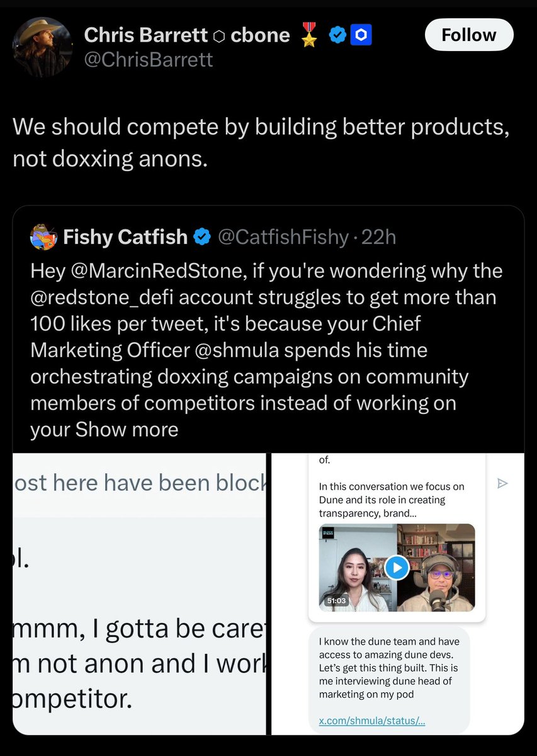The image size is (537, 756).
Task: Click the @CatfishFishy handle
Action: point(283,238)
